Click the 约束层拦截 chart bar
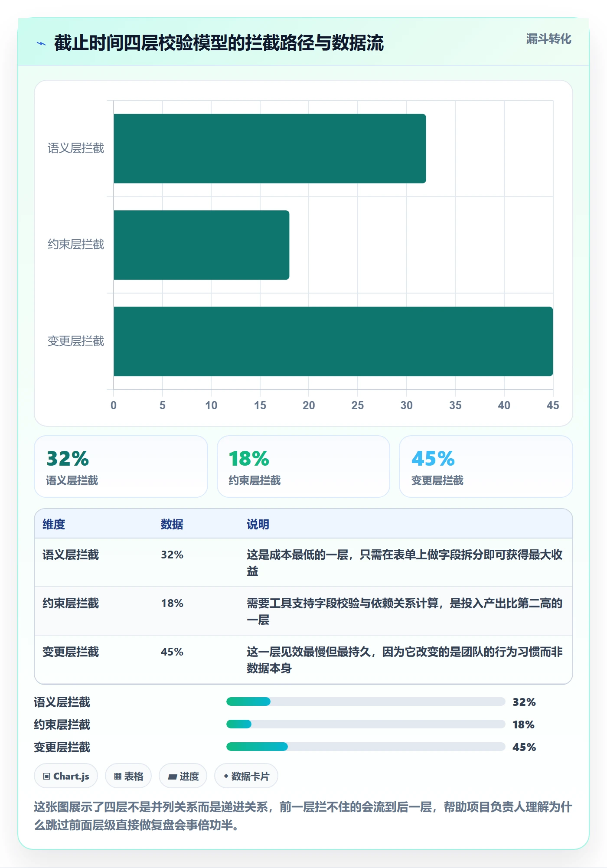This screenshot has width=607, height=868. (x=202, y=245)
